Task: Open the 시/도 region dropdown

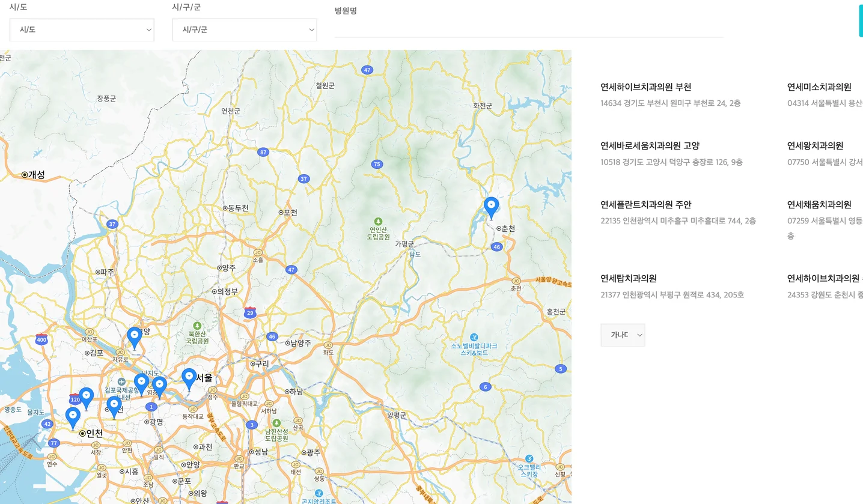Action: tap(82, 29)
